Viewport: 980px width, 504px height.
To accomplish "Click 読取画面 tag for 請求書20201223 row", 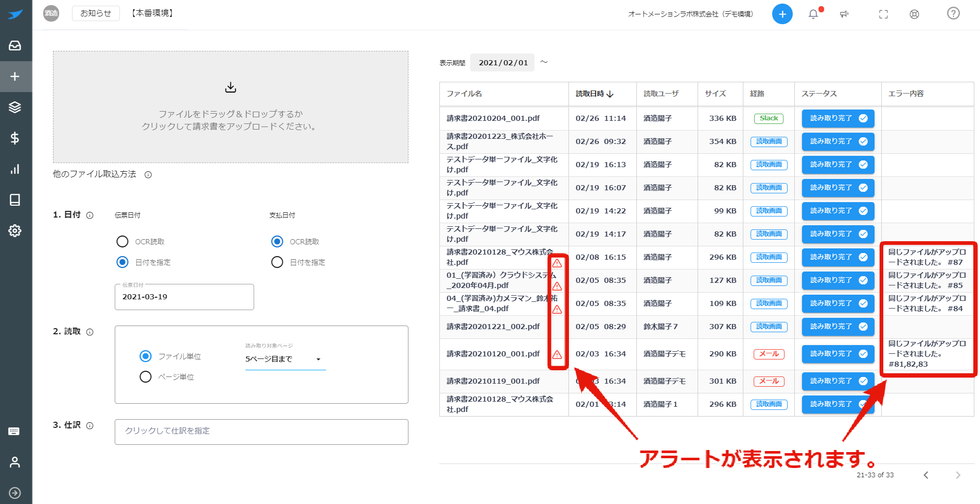I will 769,141.
